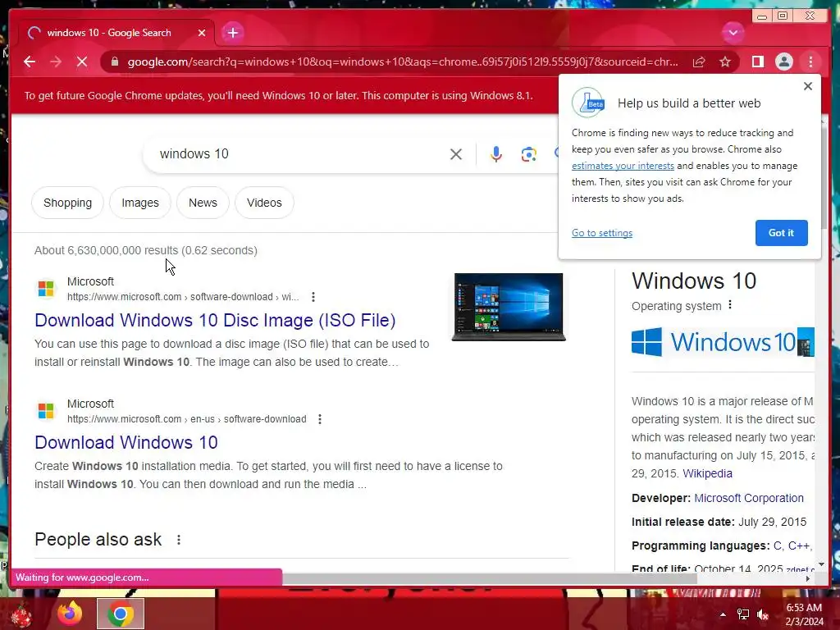Select the windows 10 - Google Search tab
Image resolution: width=840 pixels, height=630 pixels.
point(116,33)
